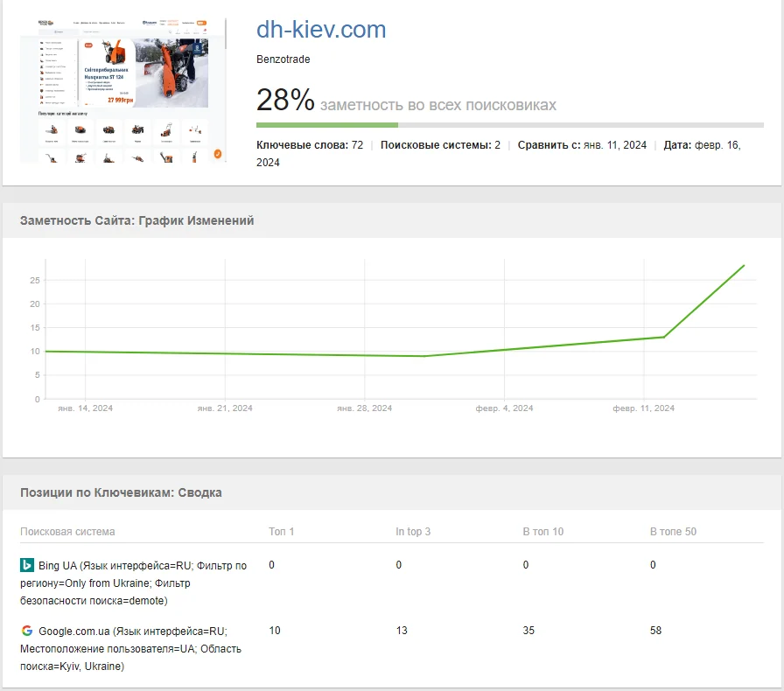Click the 'янв. 21, 2024' axis label
Screen dimensions: 784x691
point(225,408)
